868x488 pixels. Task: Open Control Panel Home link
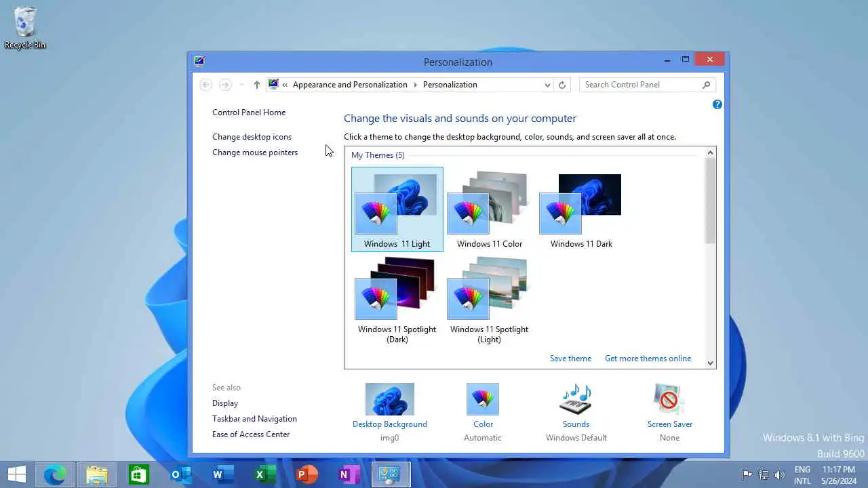coord(249,113)
